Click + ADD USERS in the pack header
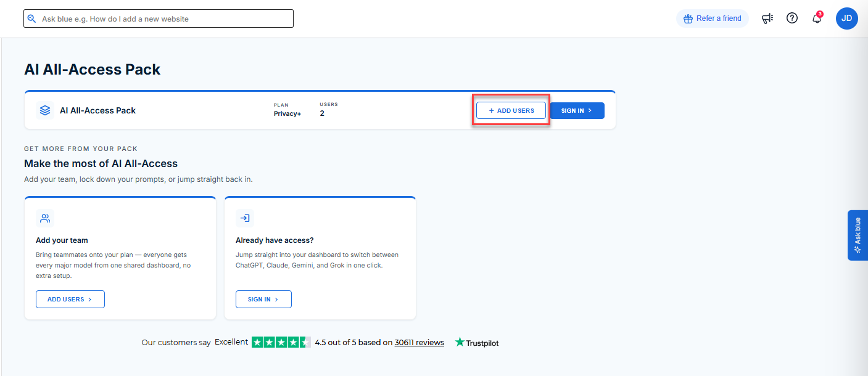The width and height of the screenshot is (868, 376). point(511,110)
